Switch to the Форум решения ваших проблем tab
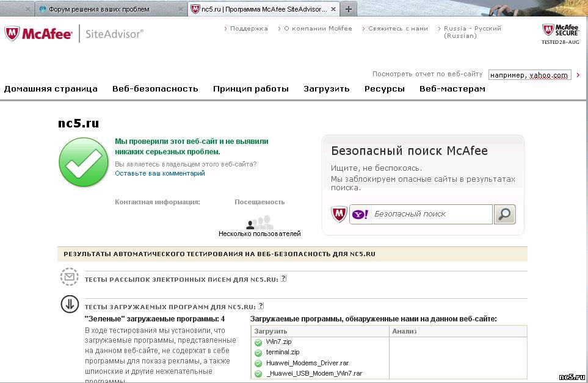588x383 pixels. [111, 9]
